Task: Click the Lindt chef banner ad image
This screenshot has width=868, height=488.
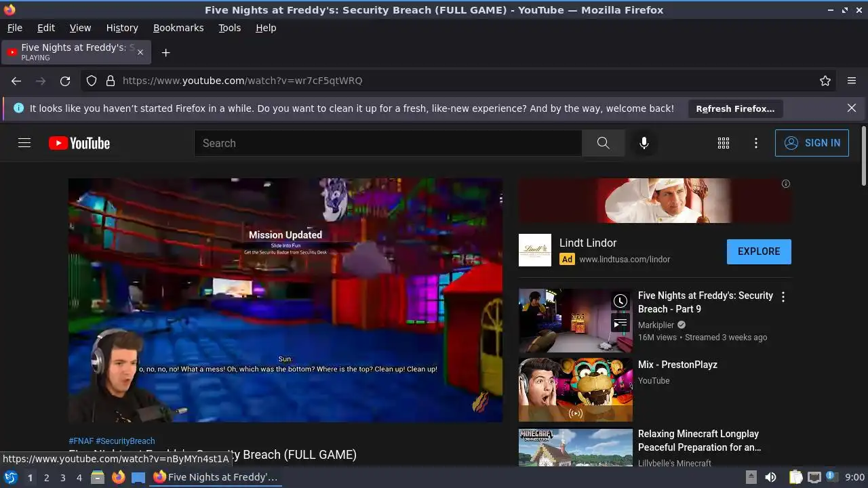Action: pyautogui.click(x=655, y=201)
